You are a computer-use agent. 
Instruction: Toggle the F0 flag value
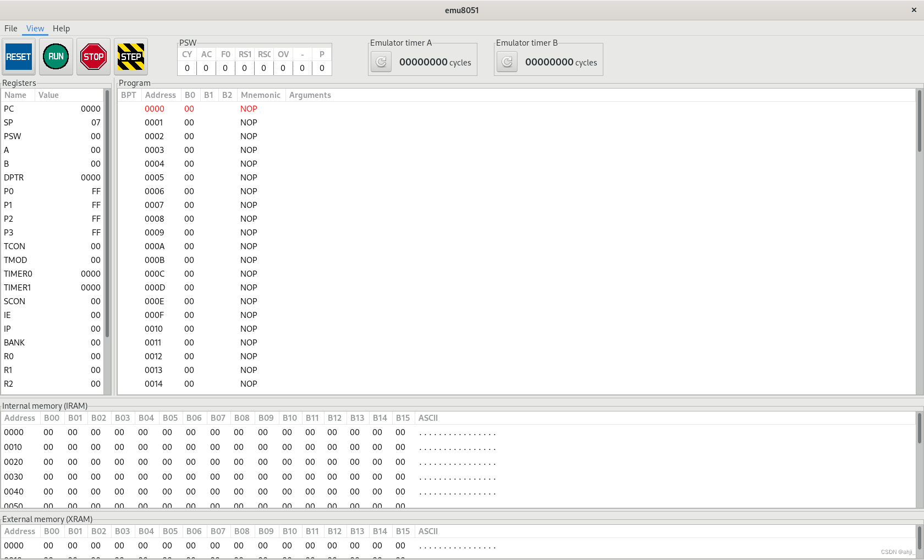(x=226, y=68)
